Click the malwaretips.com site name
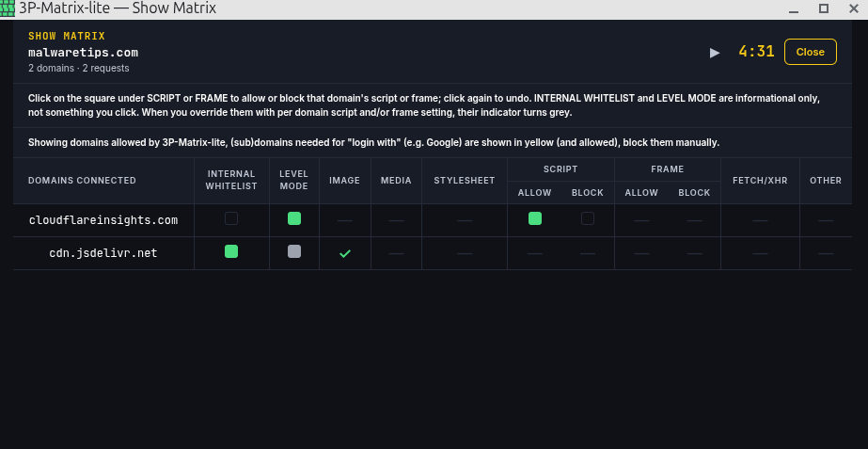Viewport: 868px width, 449px height. pos(83,53)
